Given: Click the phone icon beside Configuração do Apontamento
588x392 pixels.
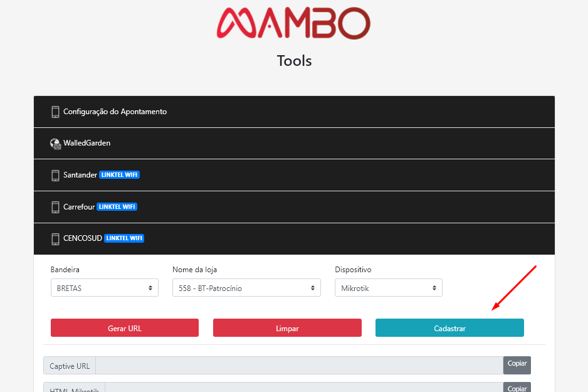Looking at the screenshot, I should pos(56,112).
